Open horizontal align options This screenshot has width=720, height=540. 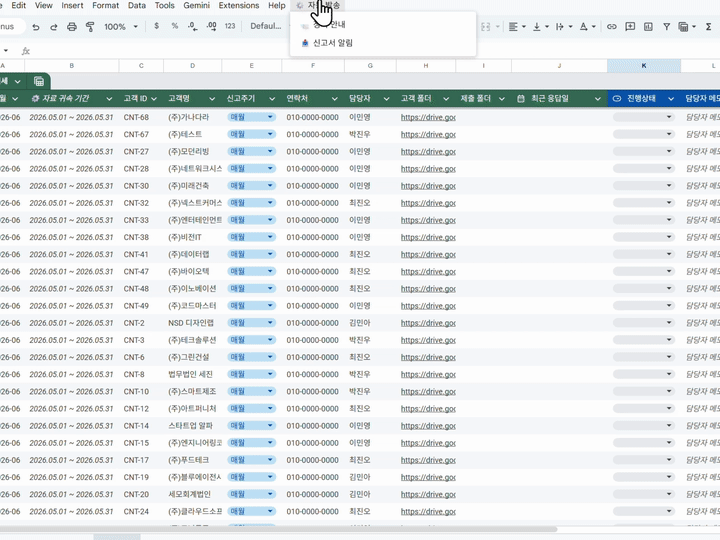517,27
